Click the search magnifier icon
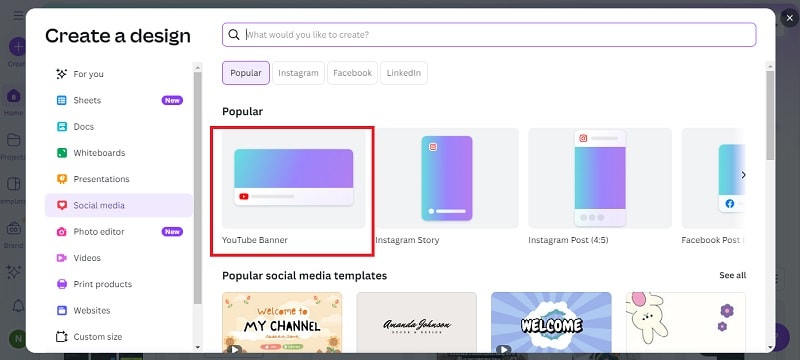This screenshot has height=360, width=800. 234,35
